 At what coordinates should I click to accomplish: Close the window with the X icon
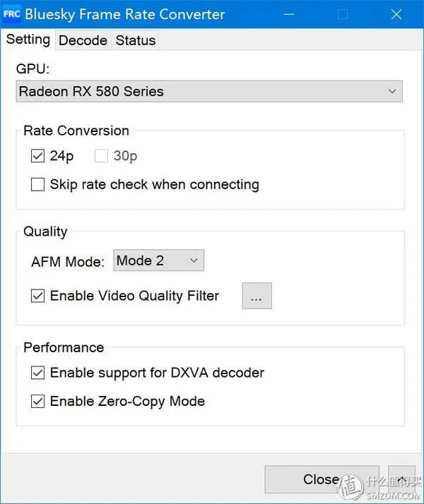(396, 14)
